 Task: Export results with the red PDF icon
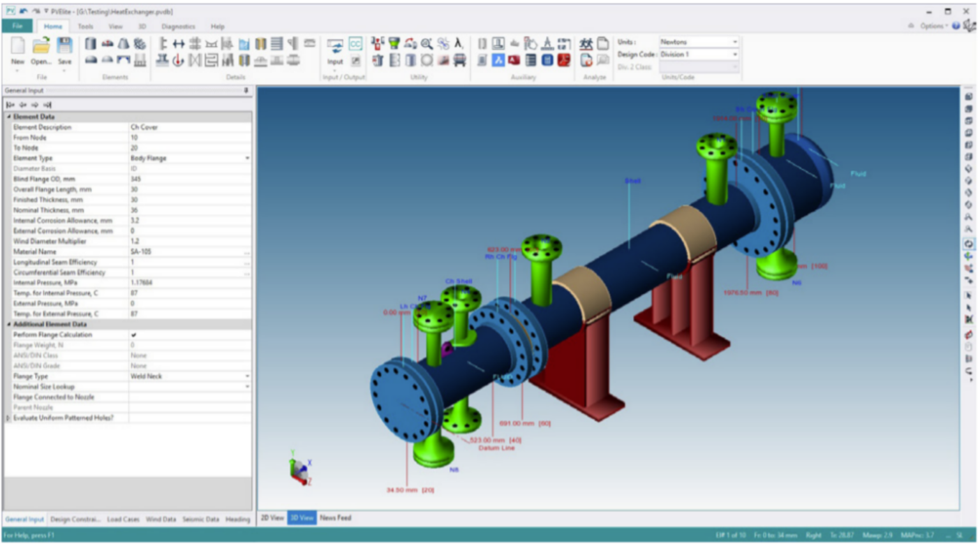click(563, 61)
